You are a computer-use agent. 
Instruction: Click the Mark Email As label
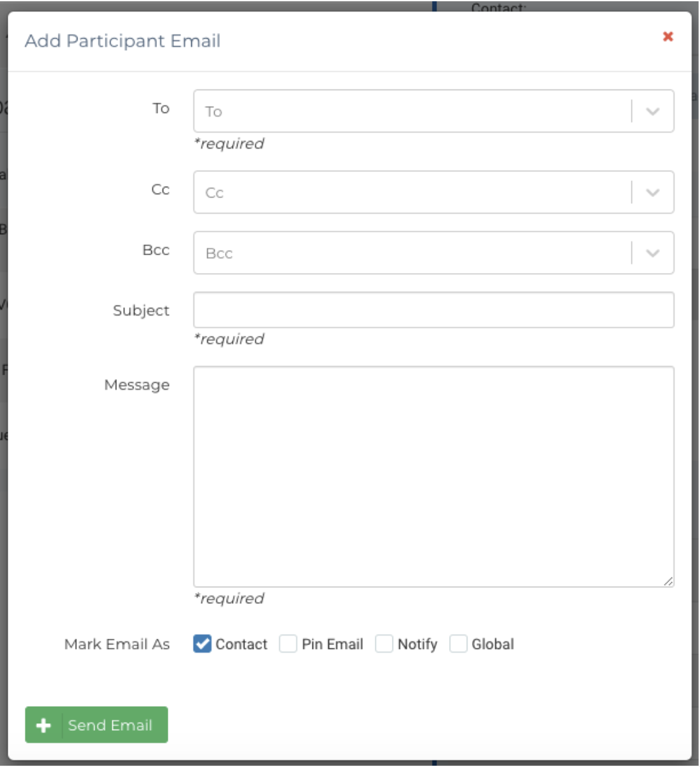pos(117,644)
